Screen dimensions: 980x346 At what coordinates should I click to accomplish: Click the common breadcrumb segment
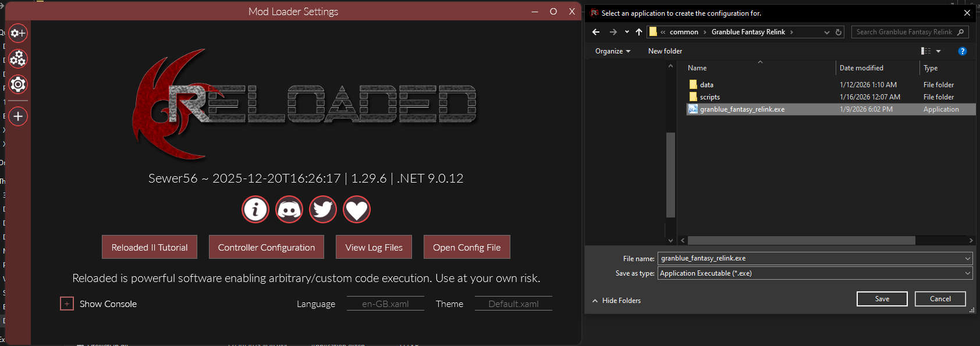tap(684, 32)
